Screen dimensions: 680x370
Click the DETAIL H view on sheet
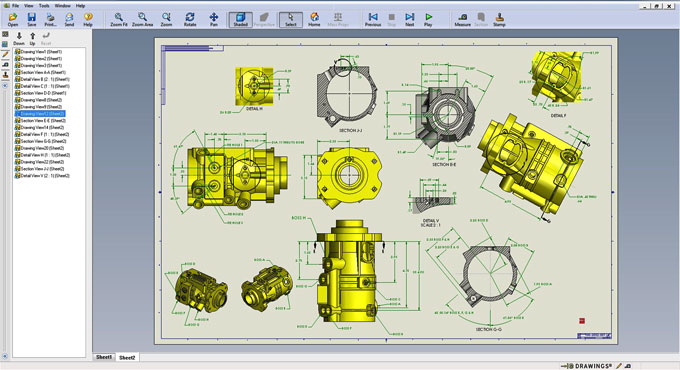coord(255,87)
